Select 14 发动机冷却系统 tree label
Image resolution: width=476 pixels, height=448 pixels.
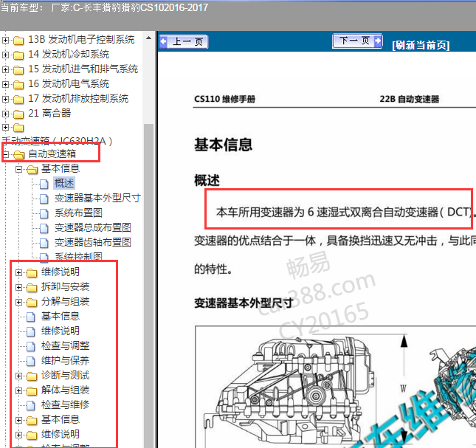pyautogui.click(x=69, y=54)
